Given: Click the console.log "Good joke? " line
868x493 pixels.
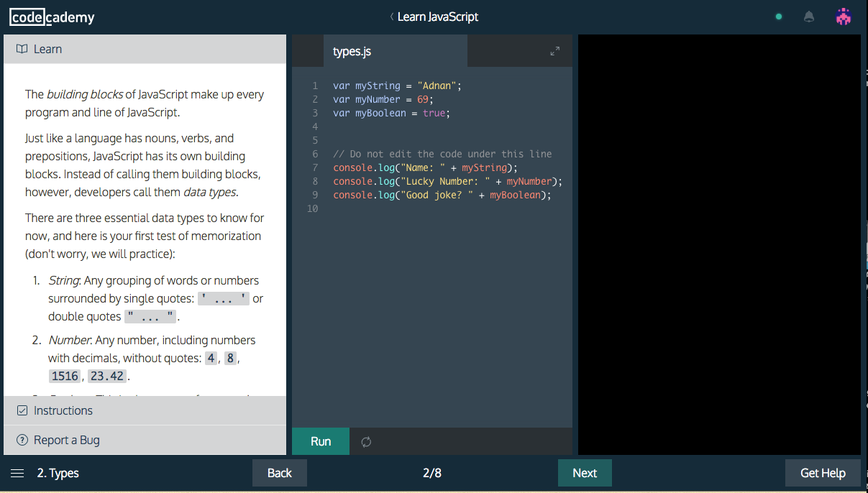Looking at the screenshot, I should tap(442, 195).
